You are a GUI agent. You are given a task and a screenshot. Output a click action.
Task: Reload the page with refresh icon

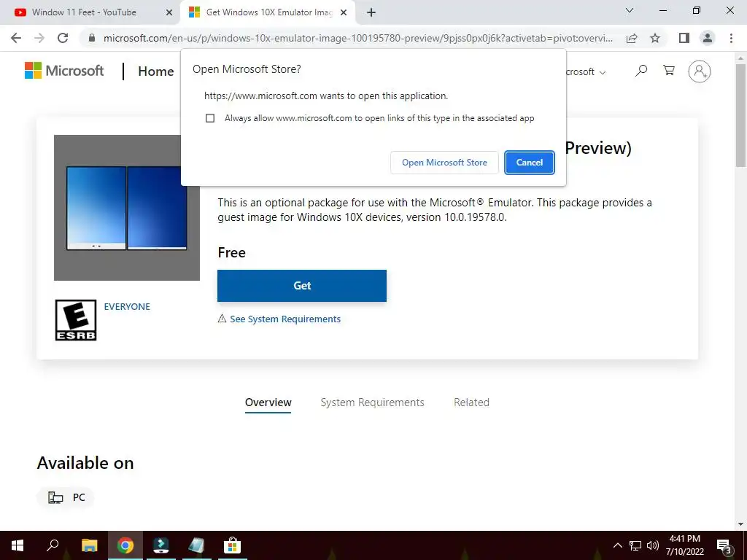tap(63, 38)
